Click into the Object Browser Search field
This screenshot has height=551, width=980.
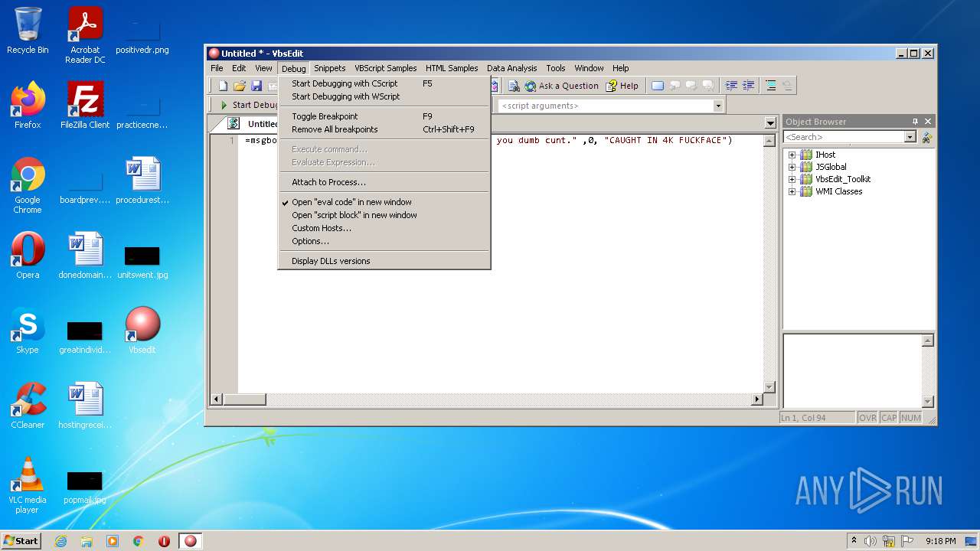coord(844,137)
